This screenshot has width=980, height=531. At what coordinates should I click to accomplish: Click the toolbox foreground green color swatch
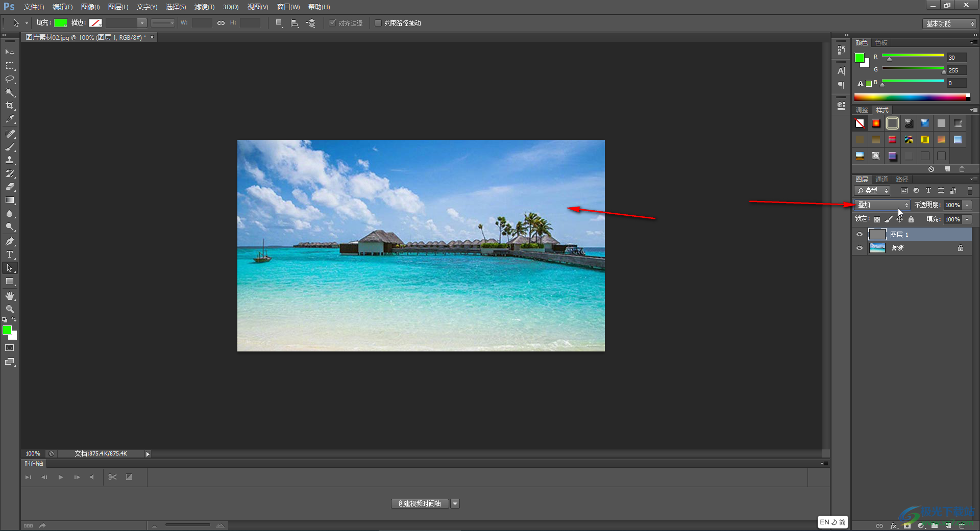7,331
